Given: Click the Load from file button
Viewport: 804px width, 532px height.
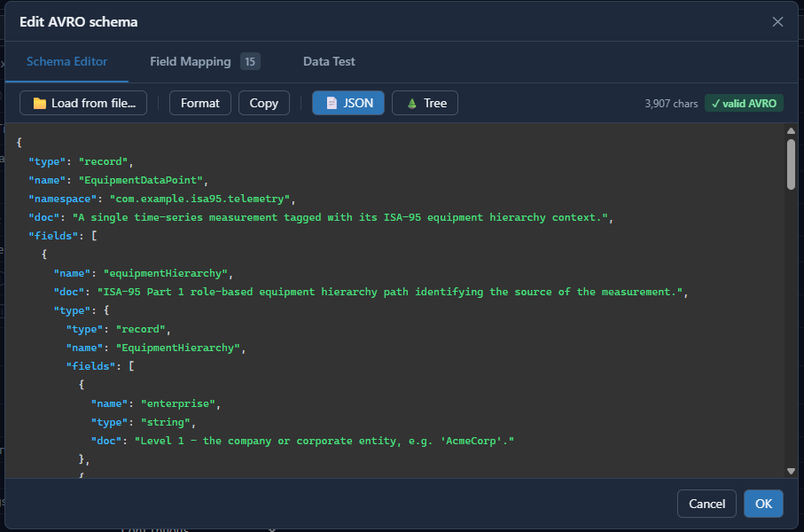Looking at the screenshot, I should pos(83,103).
